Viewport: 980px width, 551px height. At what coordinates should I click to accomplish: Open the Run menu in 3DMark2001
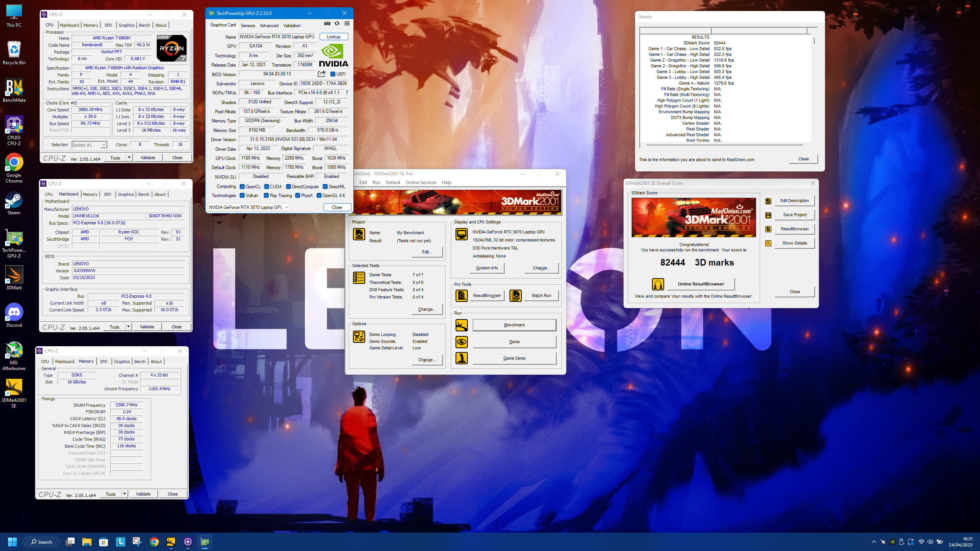coord(376,183)
